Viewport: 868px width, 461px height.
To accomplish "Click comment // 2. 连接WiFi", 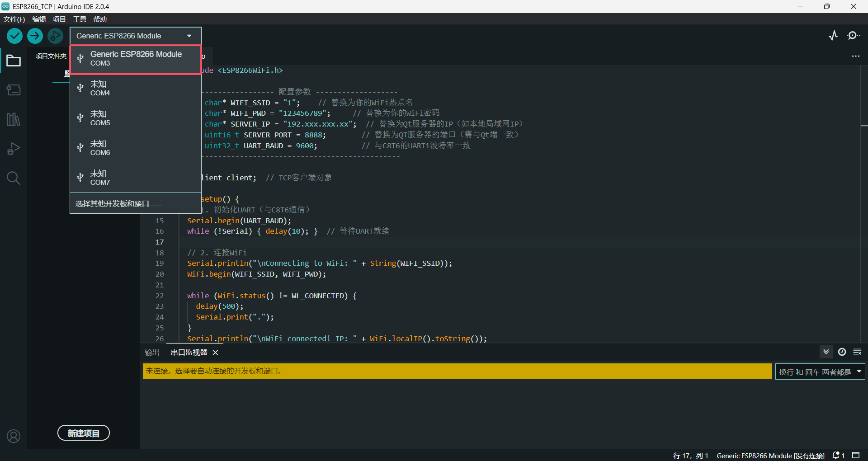I will [x=217, y=253].
